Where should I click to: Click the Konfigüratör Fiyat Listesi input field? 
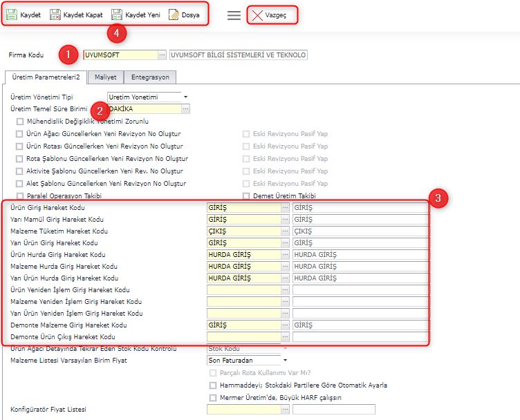pos(243,410)
